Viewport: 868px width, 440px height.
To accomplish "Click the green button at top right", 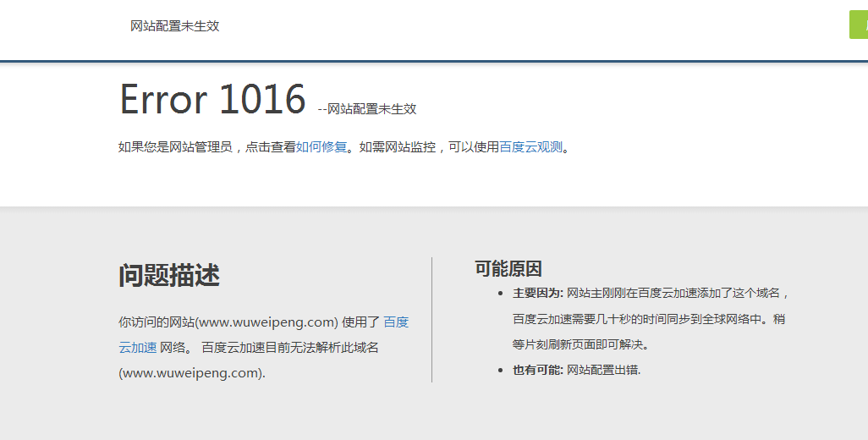I will pyautogui.click(x=859, y=25).
